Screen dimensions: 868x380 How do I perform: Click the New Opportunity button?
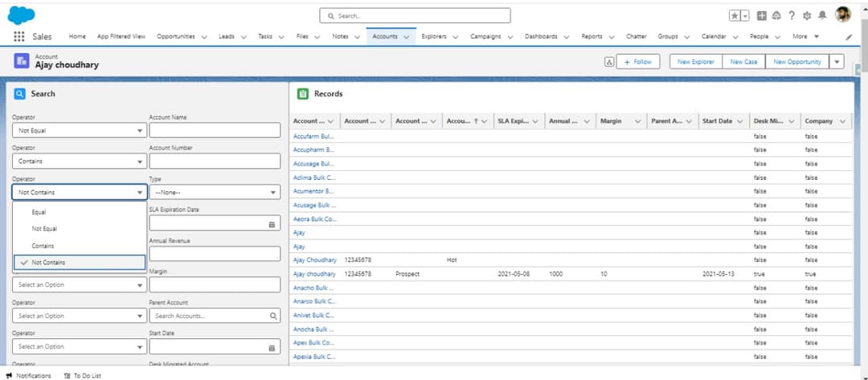pyautogui.click(x=797, y=62)
